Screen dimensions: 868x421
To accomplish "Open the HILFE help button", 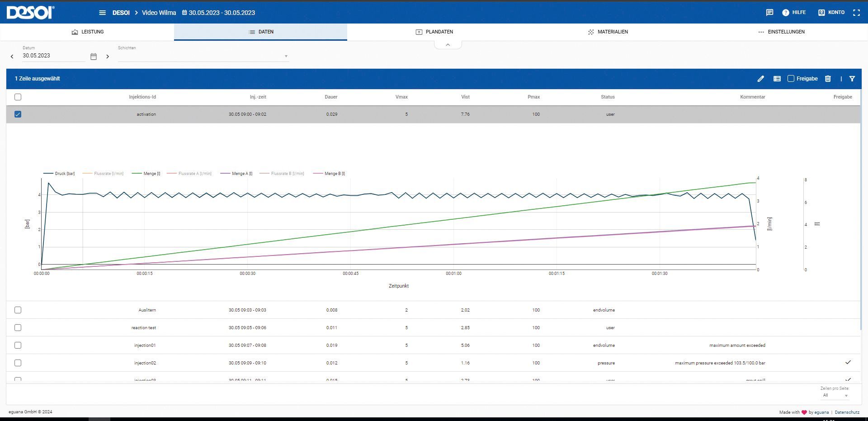I will tap(794, 13).
